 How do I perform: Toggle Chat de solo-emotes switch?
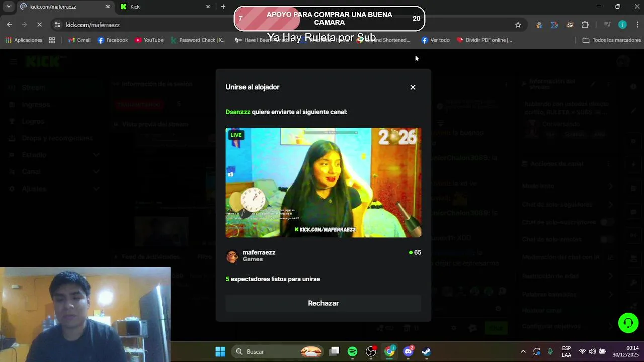[x=607, y=239]
